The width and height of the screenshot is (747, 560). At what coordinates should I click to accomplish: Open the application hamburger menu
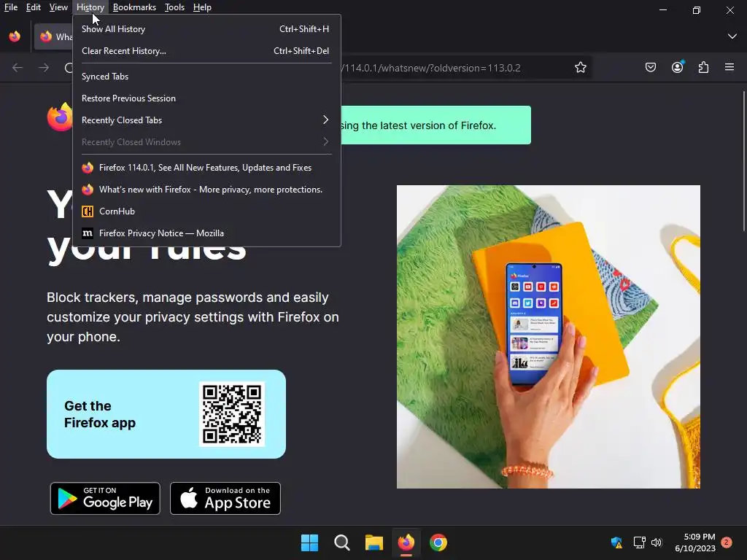point(729,68)
